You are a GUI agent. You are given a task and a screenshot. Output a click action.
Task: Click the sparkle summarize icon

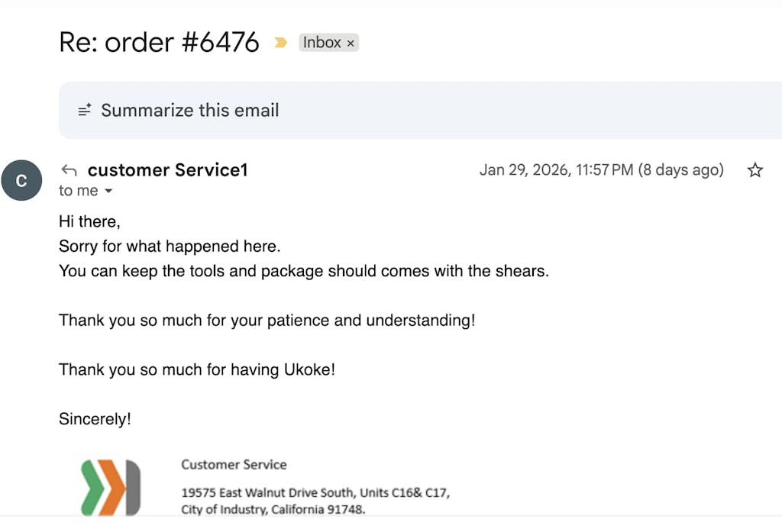[x=85, y=111]
